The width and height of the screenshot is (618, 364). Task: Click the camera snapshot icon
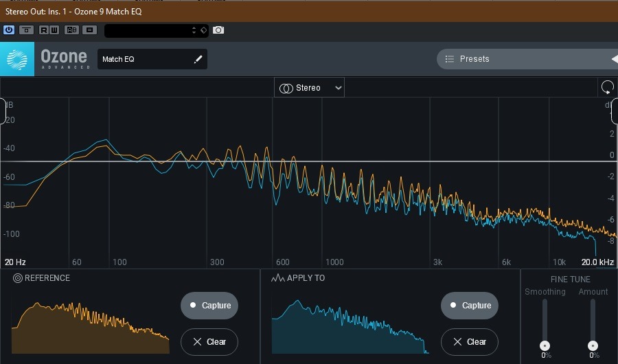point(218,30)
